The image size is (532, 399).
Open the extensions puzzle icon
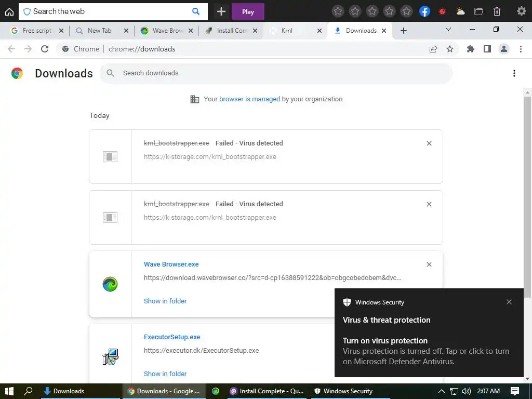pos(470,49)
